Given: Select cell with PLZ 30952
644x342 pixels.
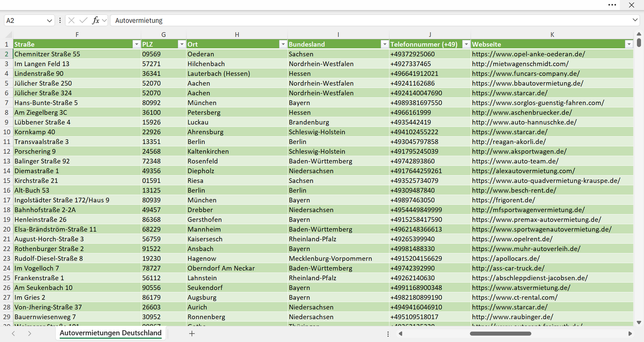Looking at the screenshot, I should click(x=164, y=317).
